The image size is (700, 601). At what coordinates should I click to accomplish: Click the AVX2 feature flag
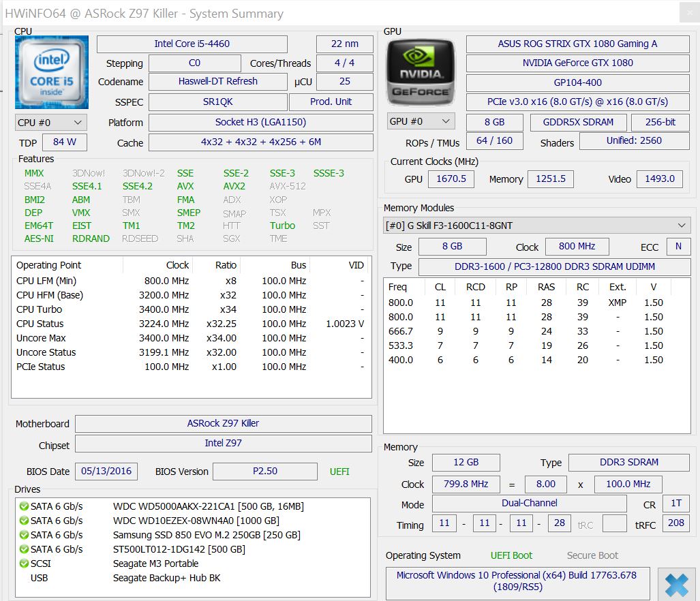click(234, 187)
